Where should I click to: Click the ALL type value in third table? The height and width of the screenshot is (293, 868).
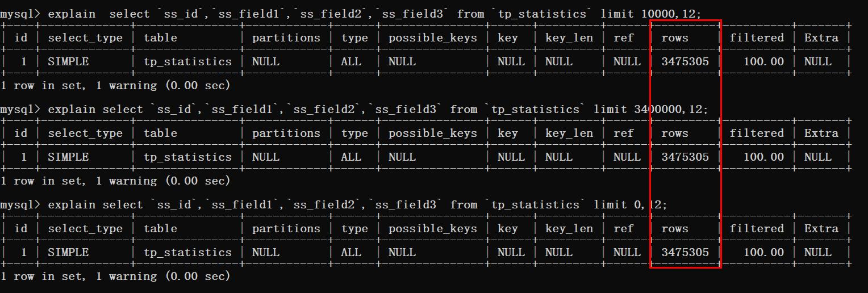351,253
